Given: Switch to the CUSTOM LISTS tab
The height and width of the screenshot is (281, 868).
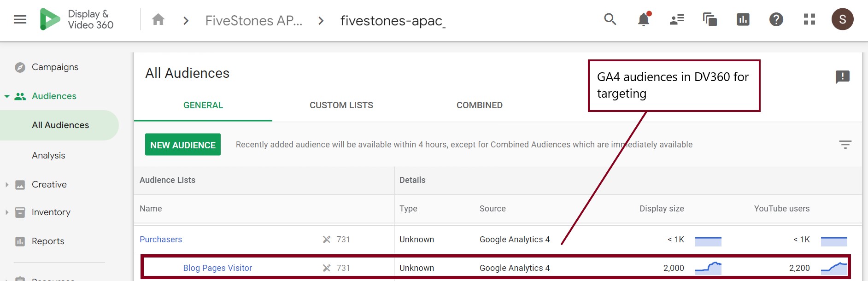Looking at the screenshot, I should tap(341, 105).
